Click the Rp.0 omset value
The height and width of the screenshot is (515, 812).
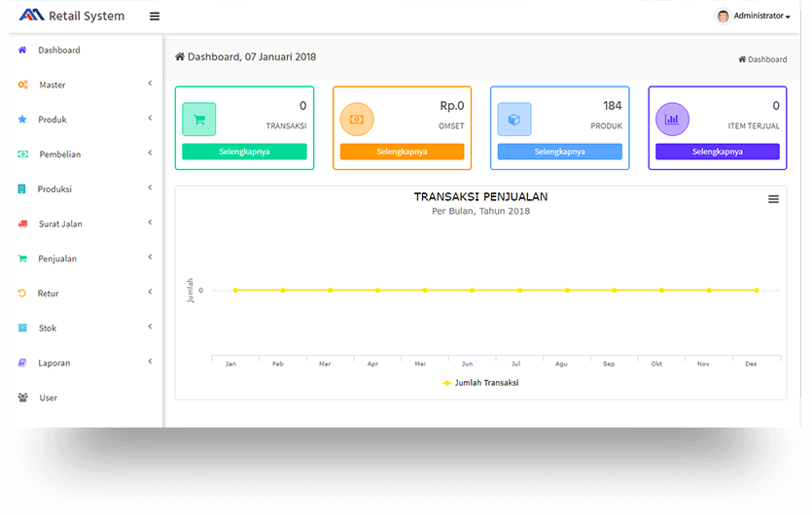pyautogui.click(x=452, y=106)
